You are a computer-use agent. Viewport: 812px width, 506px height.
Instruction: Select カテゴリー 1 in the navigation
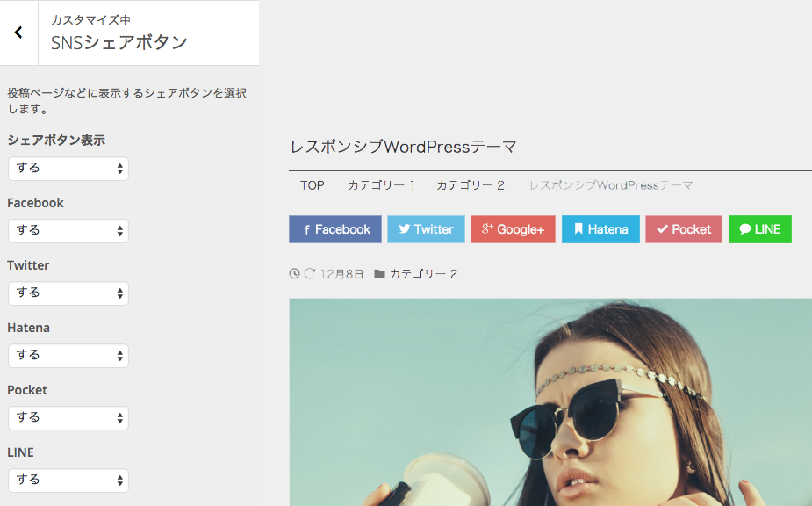tap(382, 185)
